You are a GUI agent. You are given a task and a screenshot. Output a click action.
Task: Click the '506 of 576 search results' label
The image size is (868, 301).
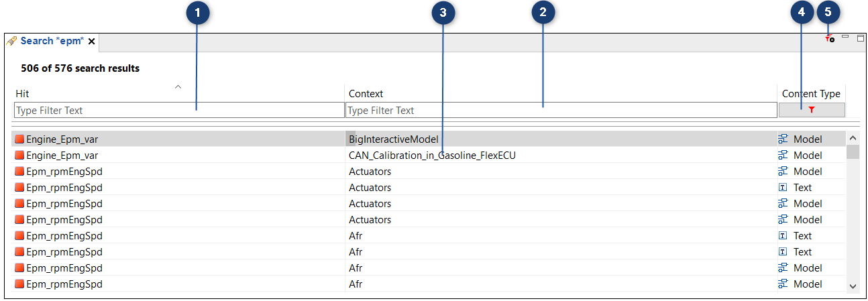tap(80, 68)
